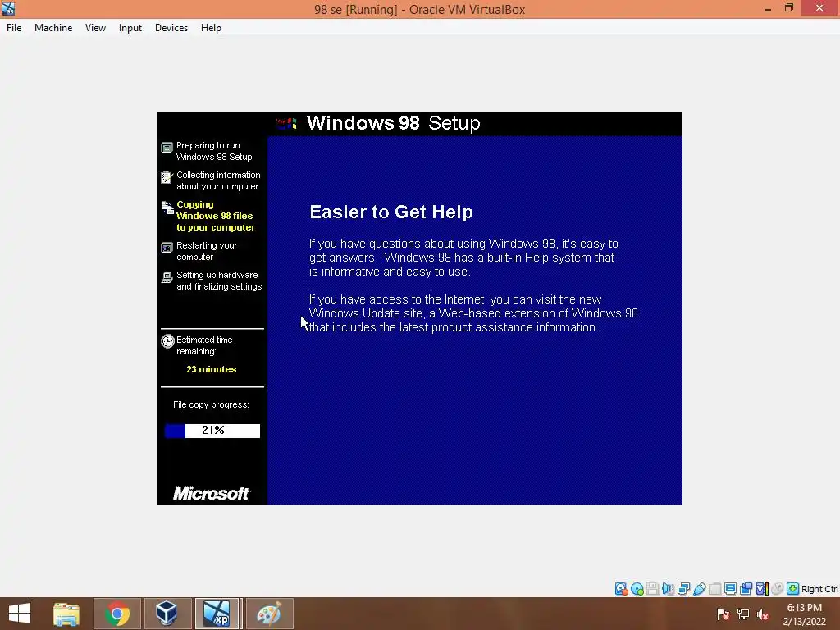Screen dimensions: 840x630
Task: Click the '23 minutes' remaining text
Action: [x=211, y=369]
